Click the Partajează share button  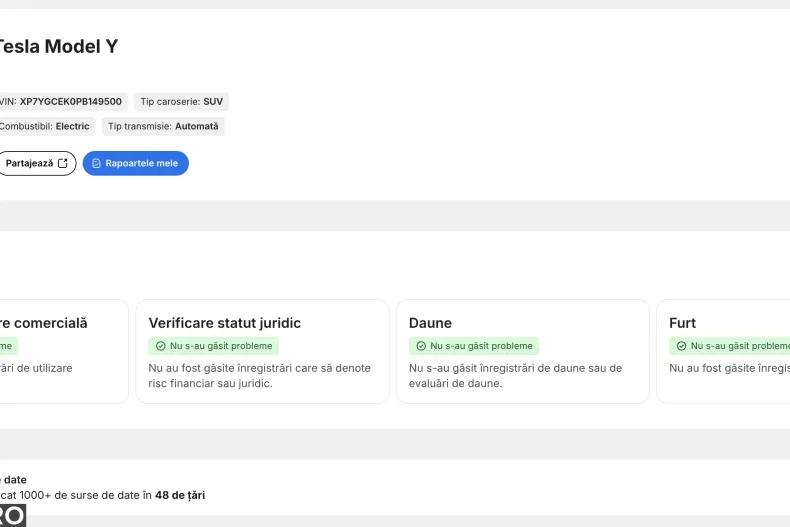pyautogui.click(x=36, y=163)
